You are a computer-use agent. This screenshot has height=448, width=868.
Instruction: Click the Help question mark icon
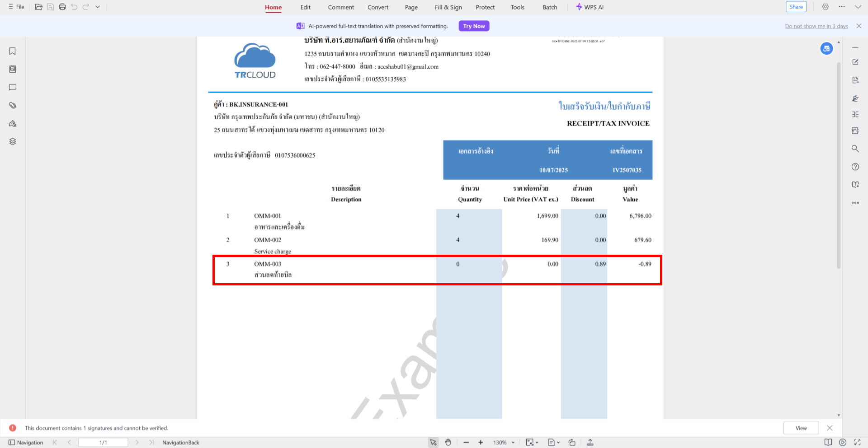(855, 167)
